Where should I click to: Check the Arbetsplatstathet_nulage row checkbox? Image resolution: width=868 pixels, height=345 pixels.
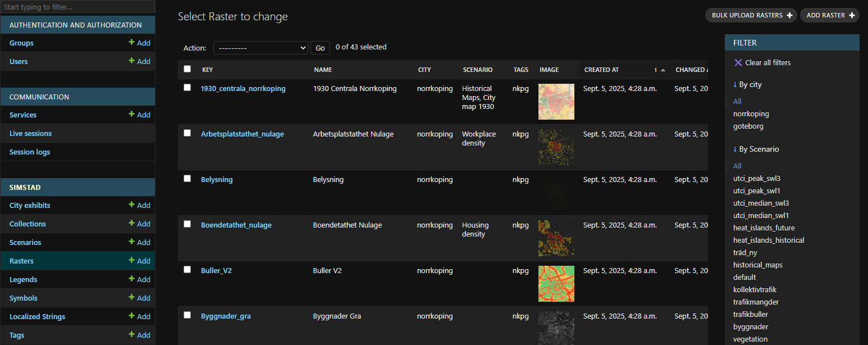[x=187, y=133]
